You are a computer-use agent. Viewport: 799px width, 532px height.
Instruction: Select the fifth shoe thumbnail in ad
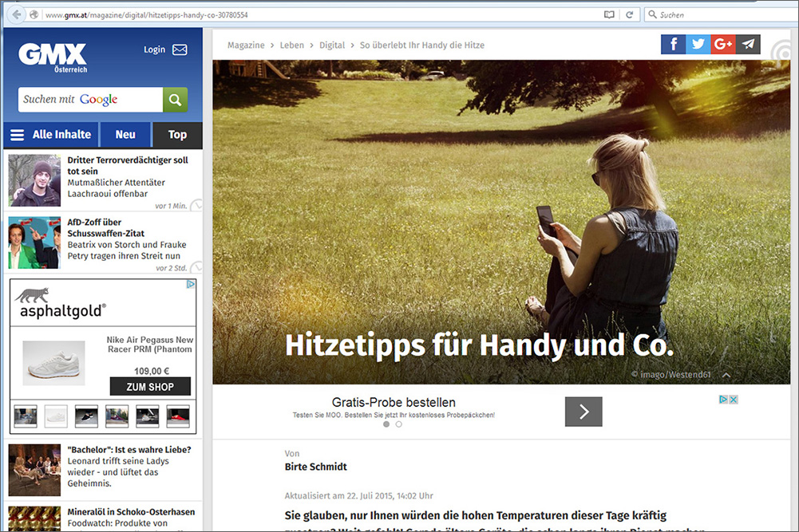[148, 416]
